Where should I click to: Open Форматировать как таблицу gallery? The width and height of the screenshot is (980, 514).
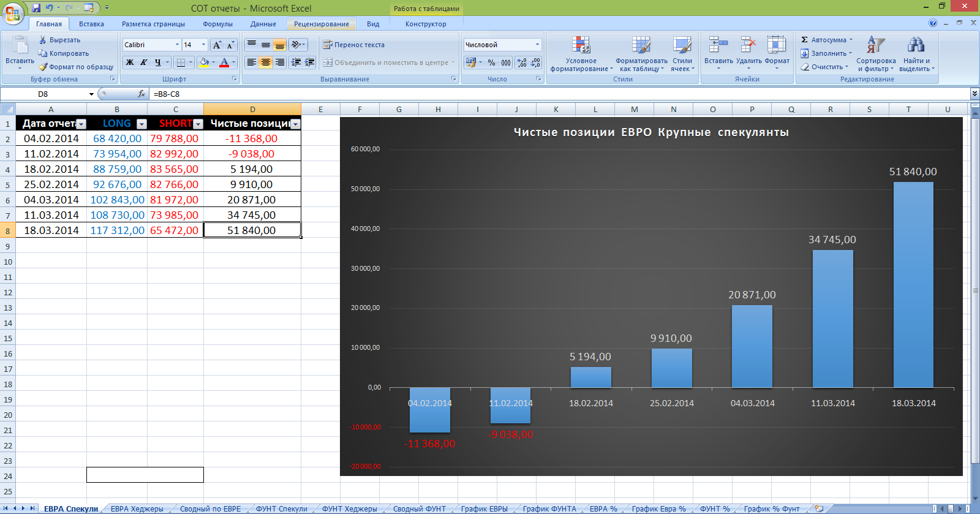point(641,54)
